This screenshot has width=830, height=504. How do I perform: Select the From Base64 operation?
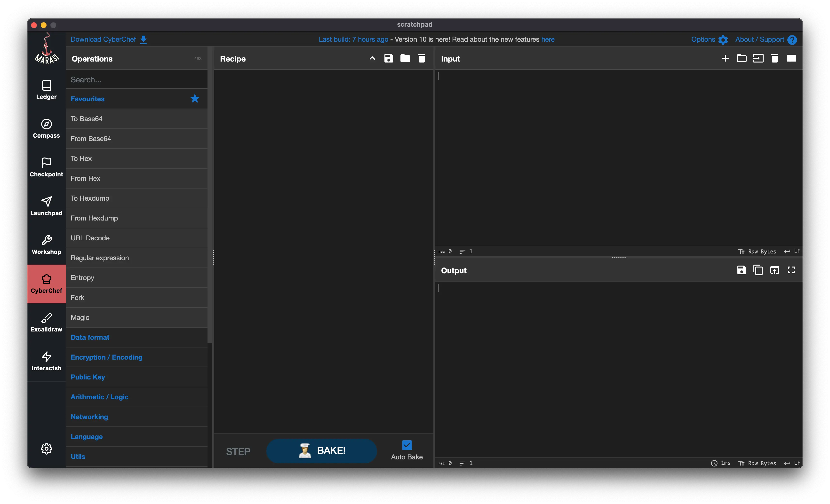(x=136, y=138)
